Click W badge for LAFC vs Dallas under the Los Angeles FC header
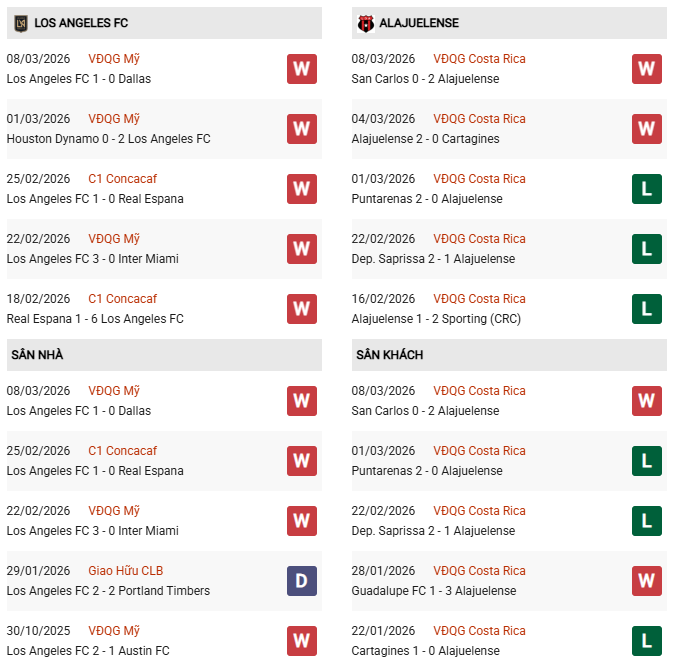Viewport: 673px width, 671px height. 302,69
